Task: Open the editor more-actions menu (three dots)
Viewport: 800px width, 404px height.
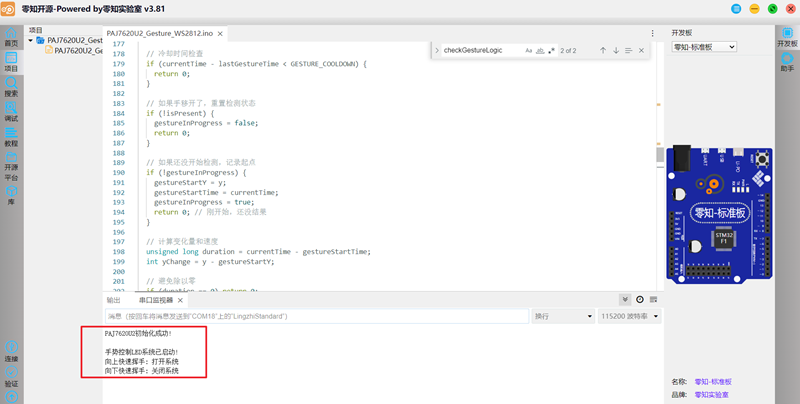Action: (653, 33)
